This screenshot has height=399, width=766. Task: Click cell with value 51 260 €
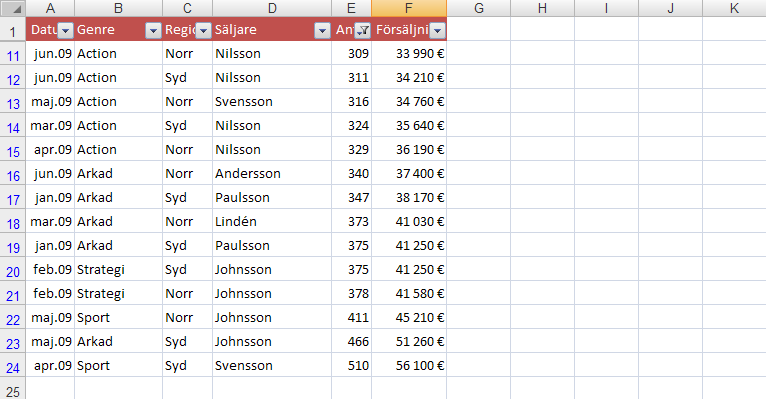coord(409,340)
